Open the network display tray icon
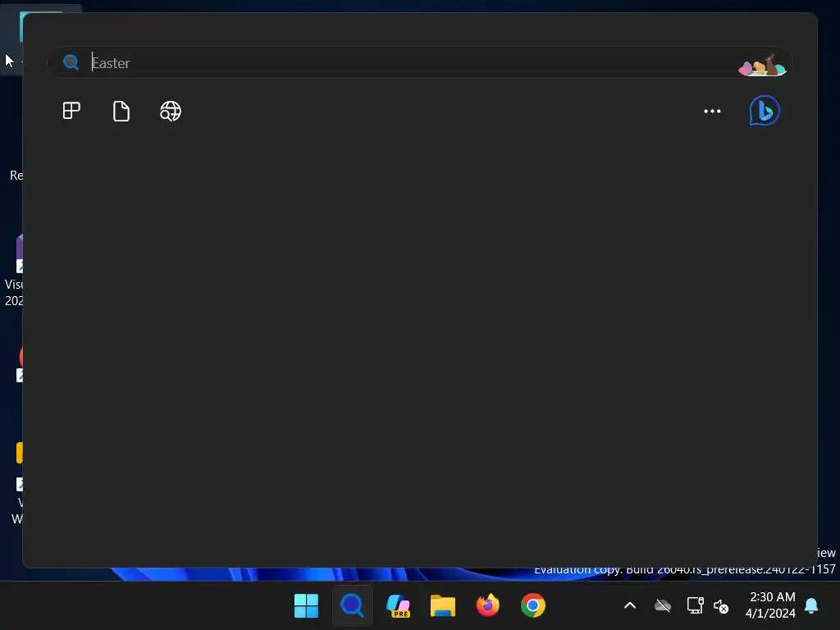The width and height of the screenshot is (840, 630). (x=696, y=605)
